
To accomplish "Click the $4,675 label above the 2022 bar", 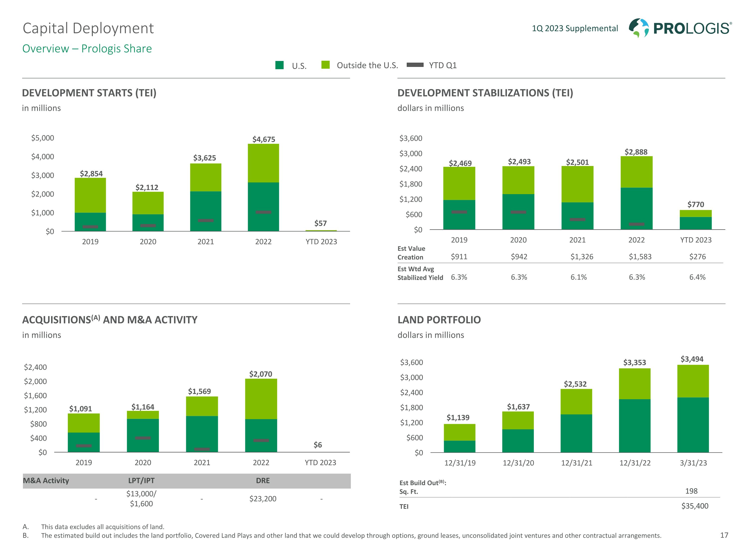I will click(264, 139).
